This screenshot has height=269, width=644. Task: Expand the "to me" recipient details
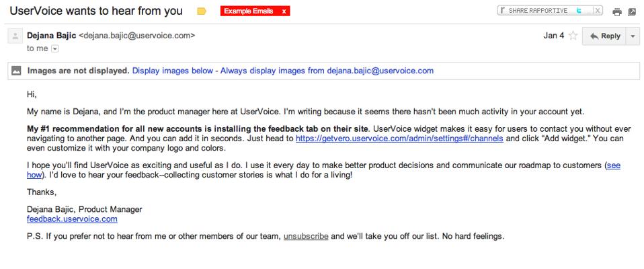click(55, 48)
